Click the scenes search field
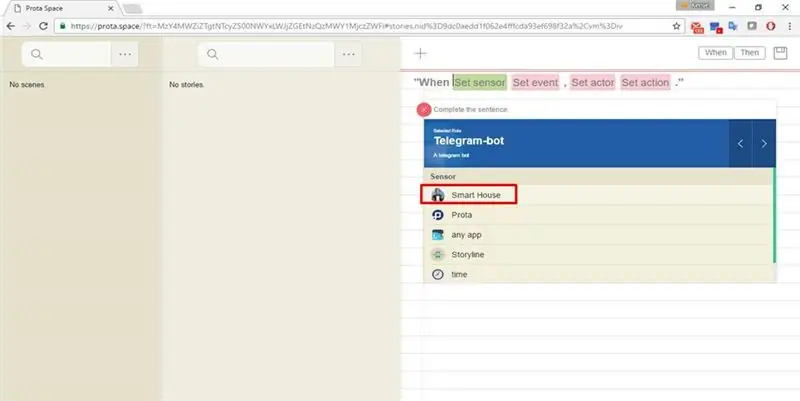Screen dimensions: 800x401 pos(66,54)
